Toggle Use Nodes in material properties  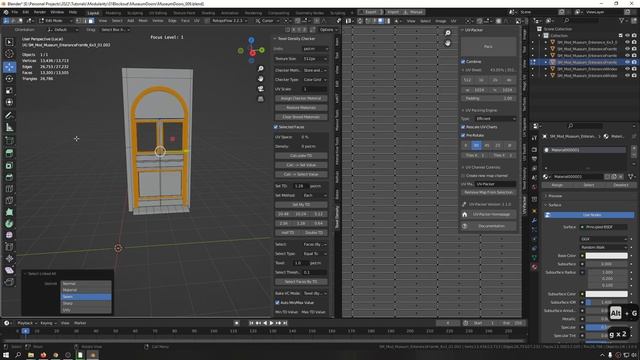click(589, 215)
